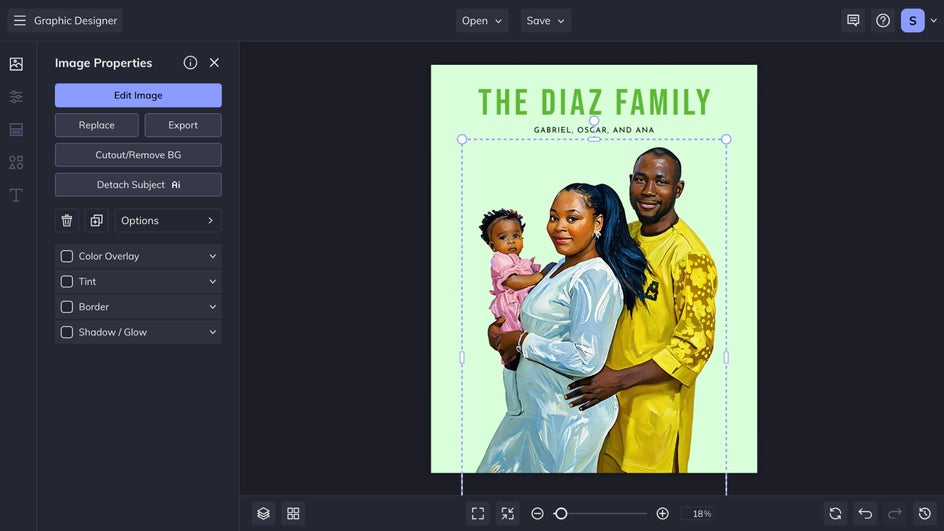Zoom in with the plus icon

(662, 514)
